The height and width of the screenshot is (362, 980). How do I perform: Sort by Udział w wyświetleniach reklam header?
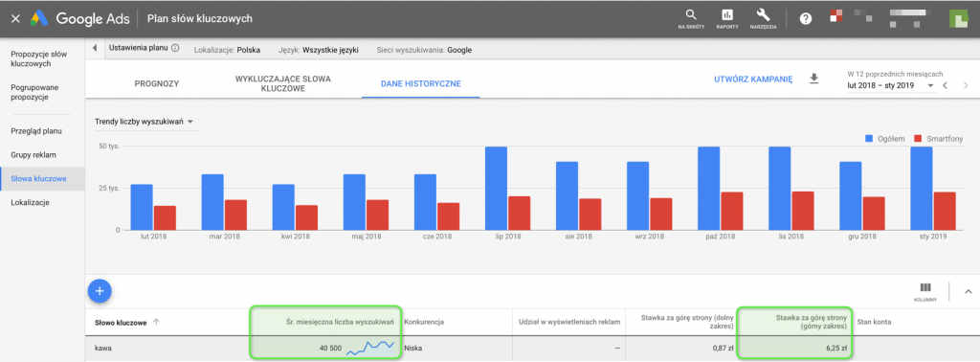pos(569,322)
